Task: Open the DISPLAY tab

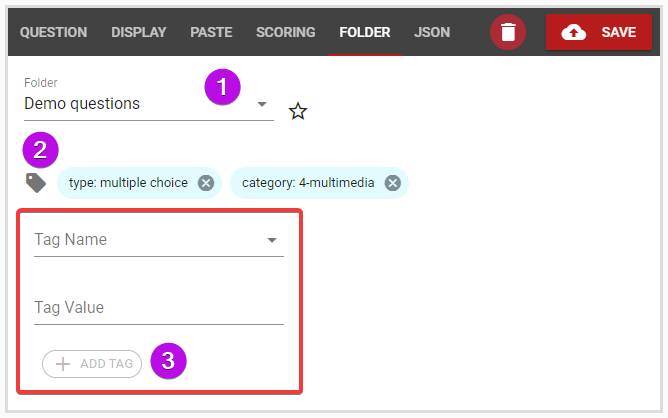Action: click(138, 32)
